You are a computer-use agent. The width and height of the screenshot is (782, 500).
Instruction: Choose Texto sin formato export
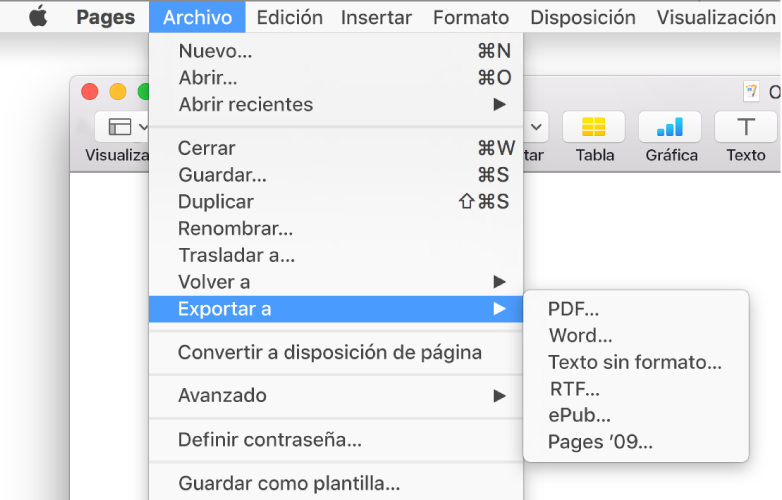tap(634, 362)
